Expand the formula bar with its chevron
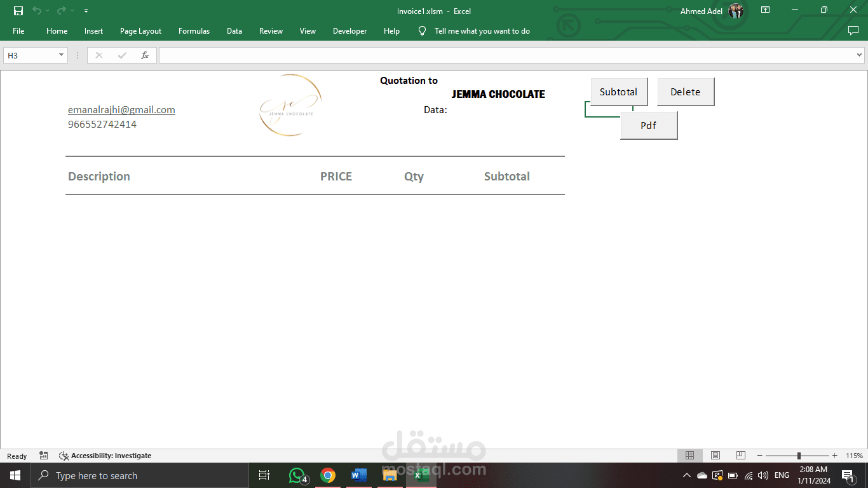The height and width of the screenshot is (488, 868). [x=860, y=55]
